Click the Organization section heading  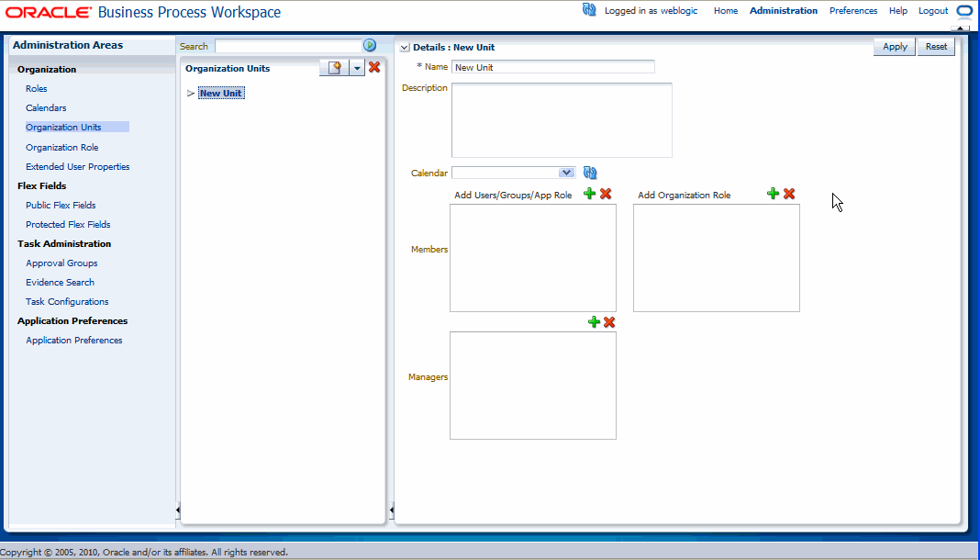(47, 70)
